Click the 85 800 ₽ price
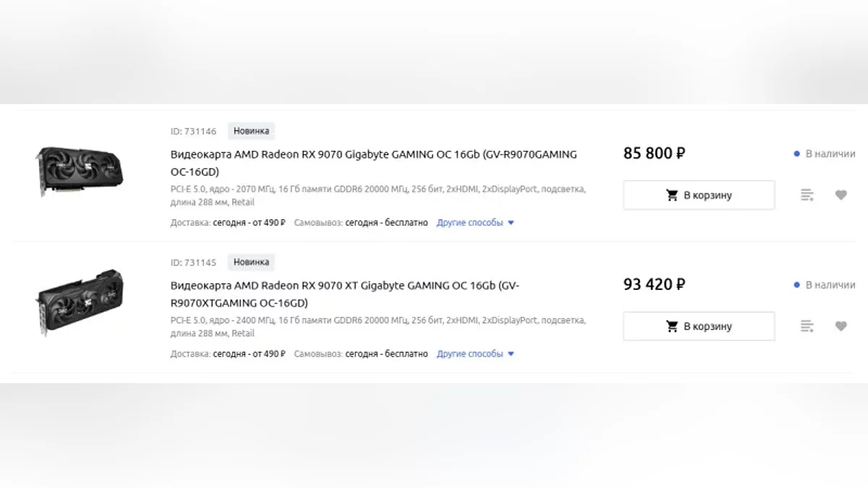This screenshot has width=868, height=488. [654, 153]
